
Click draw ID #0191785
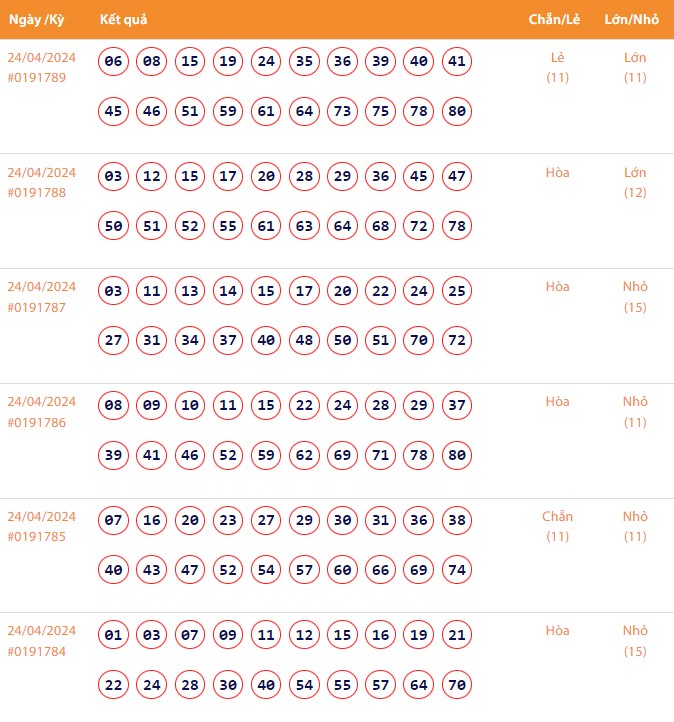pyautogui.click(x=36, y=537)
